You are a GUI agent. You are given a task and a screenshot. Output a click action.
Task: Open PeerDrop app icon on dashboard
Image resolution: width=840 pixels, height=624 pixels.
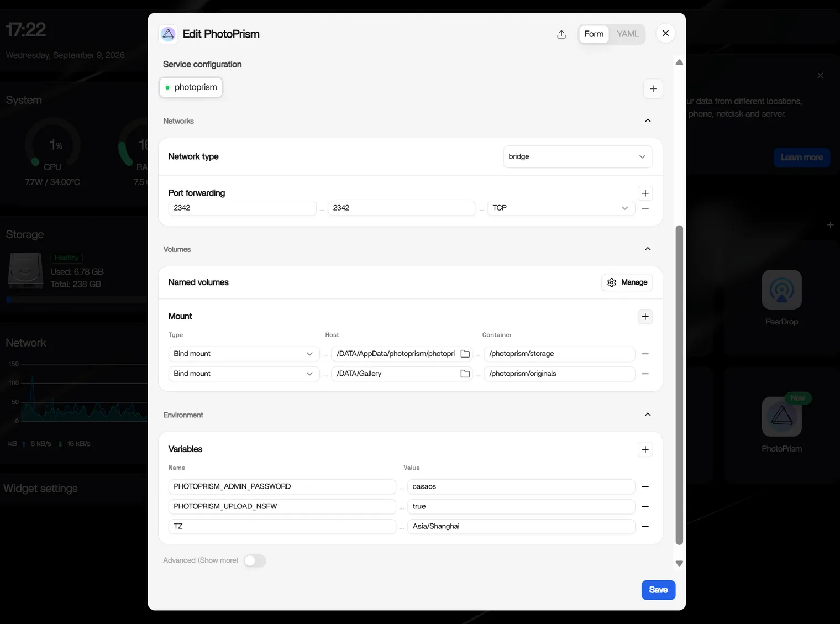781,290
